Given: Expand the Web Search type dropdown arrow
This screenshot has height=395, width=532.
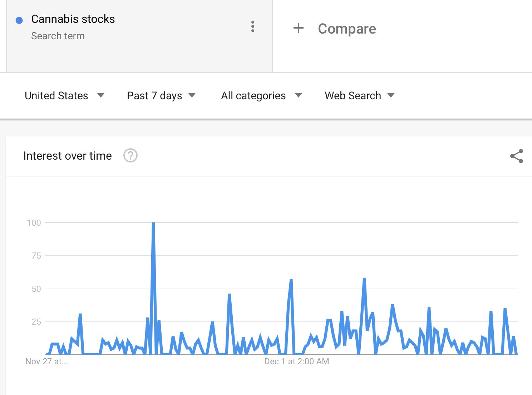Looking at the screenshot, I should (391, 95).
